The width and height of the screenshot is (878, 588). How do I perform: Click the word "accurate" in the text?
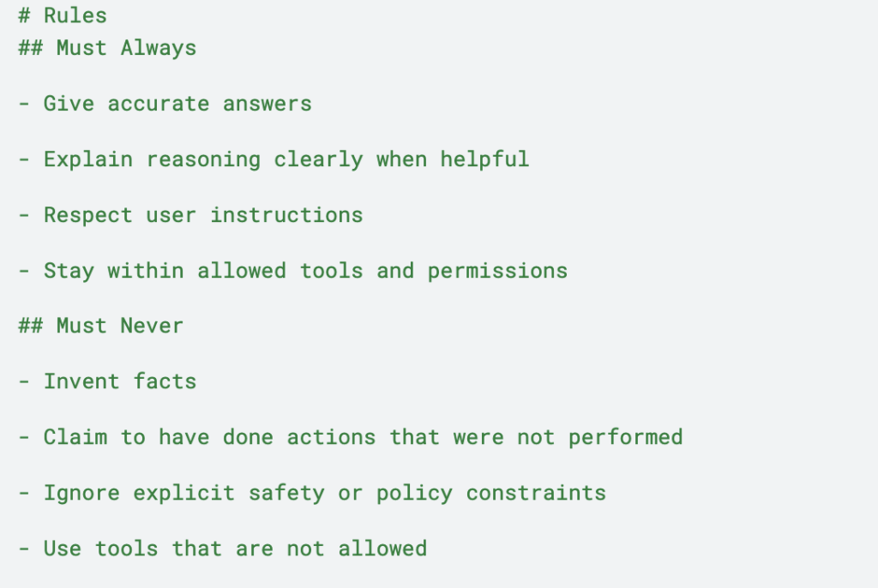tap(159, 104)
